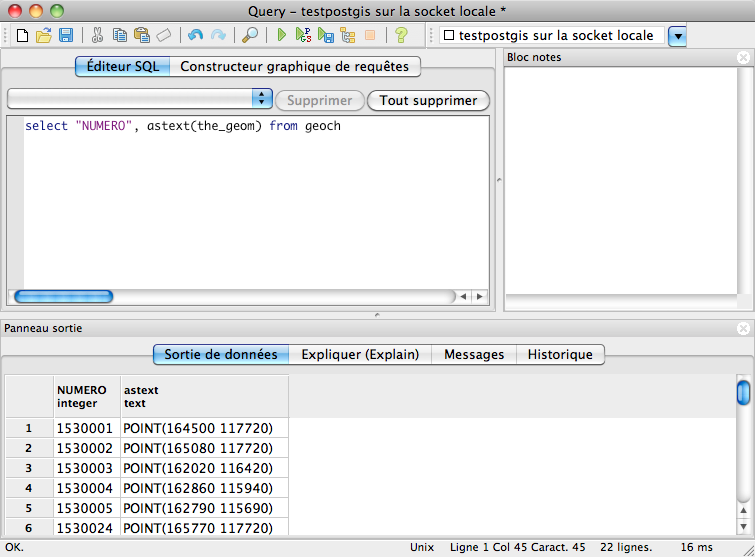Click the New query window icon
Image resolution: width=755 pixels, height=557 pixels.
[x=21, y=35]
